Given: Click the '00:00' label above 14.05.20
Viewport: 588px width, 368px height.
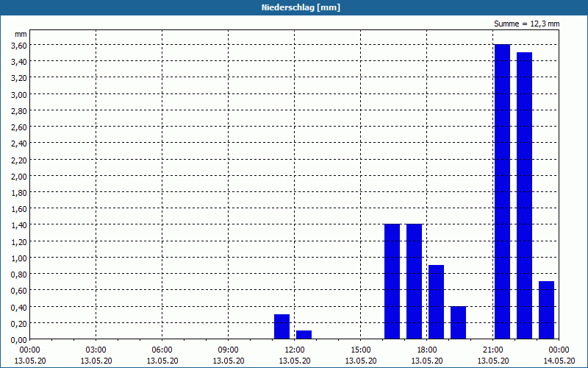Looking at the screenshot, I should click(559, 350).
